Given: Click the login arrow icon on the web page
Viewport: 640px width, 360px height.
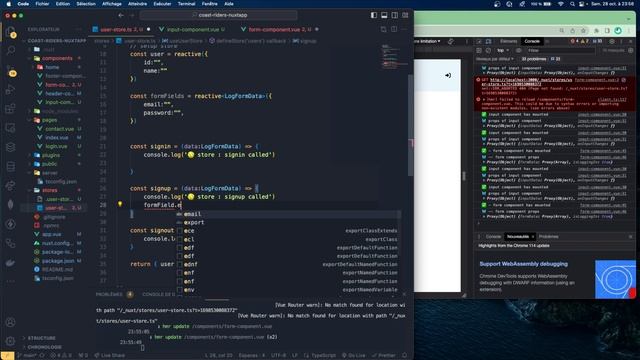Looking at the screenshot, I should [448, 76].
